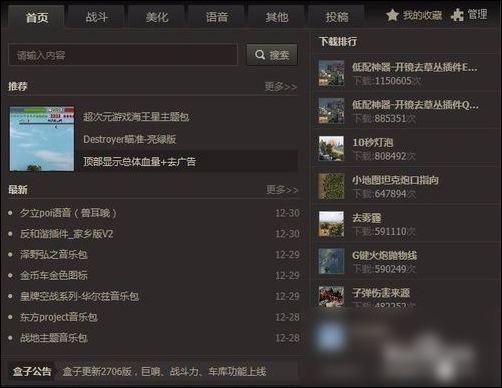Click the 小地图坦克炮口指向 thumbnail icon
Viewport: 502px width, 388px height.
(x=331, y=186)
